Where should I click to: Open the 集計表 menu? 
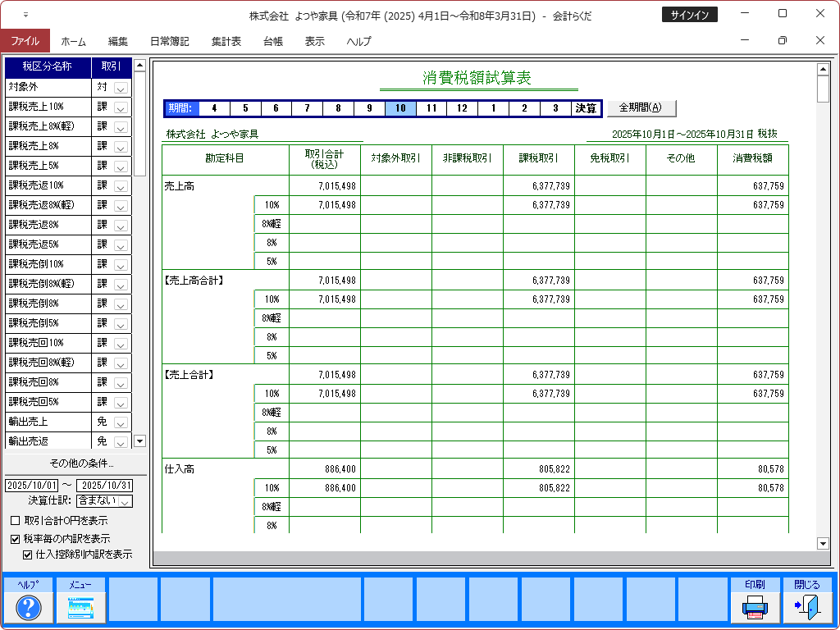tap(226, 41)
